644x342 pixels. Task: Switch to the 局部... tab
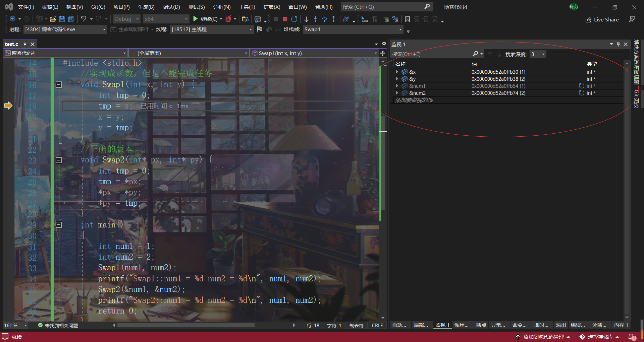coord(421,325)
